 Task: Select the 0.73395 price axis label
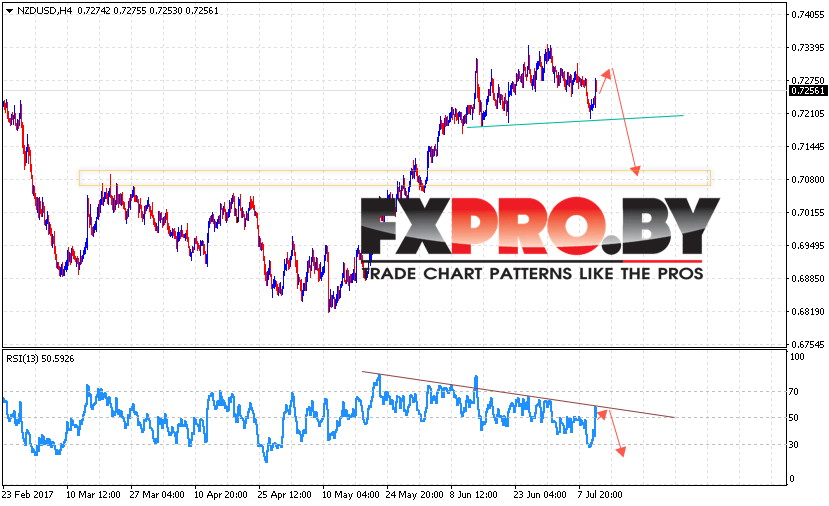tap(808, 48)
